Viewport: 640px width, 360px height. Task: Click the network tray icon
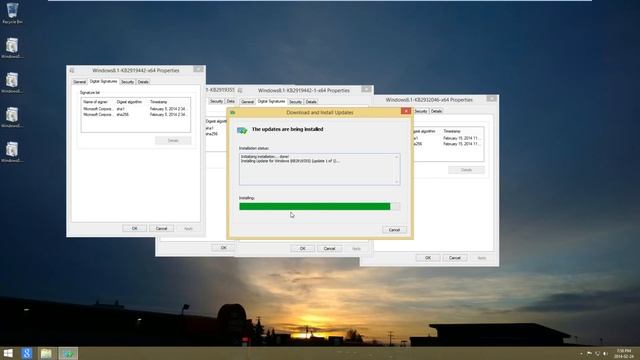click(x=597, y=353)
